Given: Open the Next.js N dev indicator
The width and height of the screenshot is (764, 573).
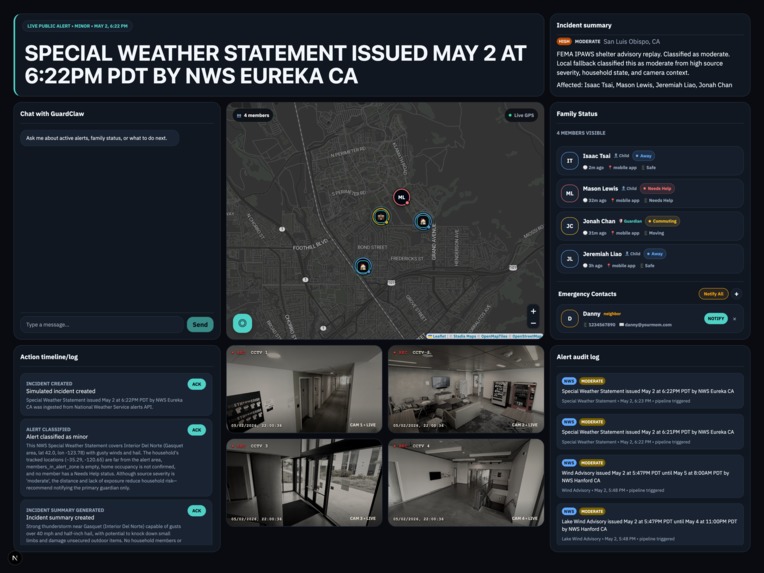Looking at the screenshot, I should (x=15, y=558).
